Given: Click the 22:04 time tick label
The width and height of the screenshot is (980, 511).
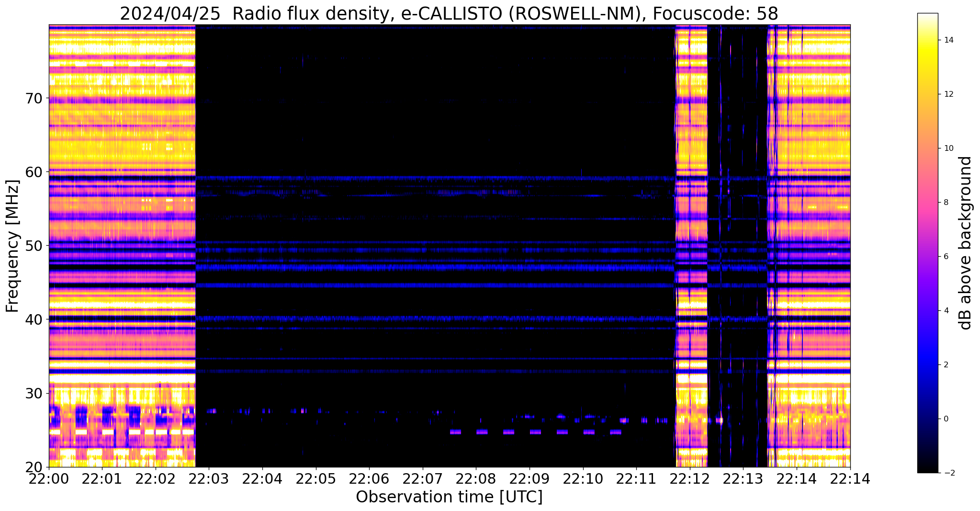Looking at the screenshot, I should 262,479.
